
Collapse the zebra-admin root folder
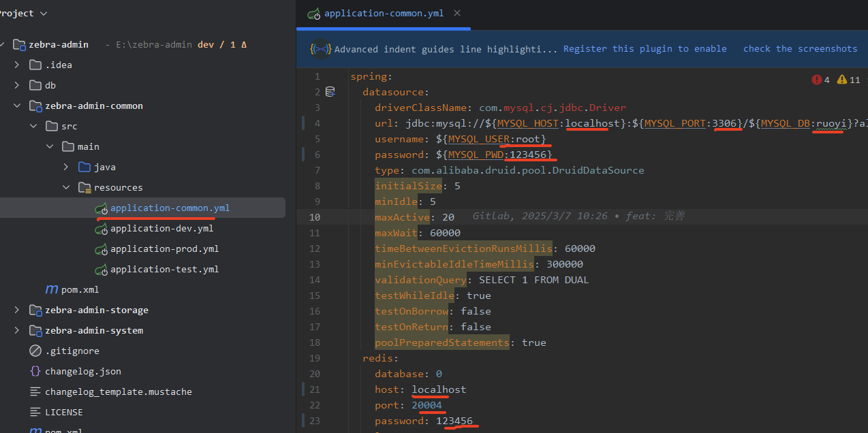[x=3, y=44]
